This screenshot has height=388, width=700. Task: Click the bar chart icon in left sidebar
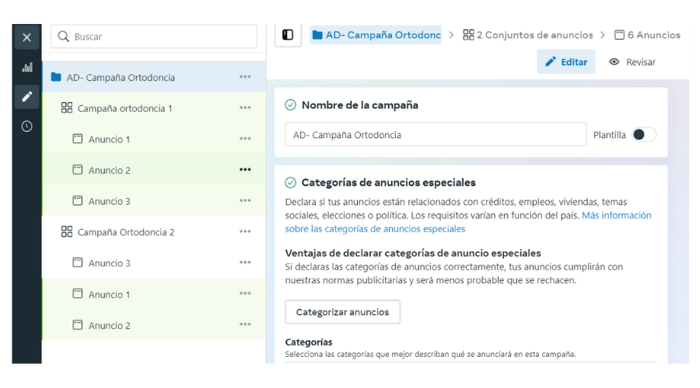(27, 67)
